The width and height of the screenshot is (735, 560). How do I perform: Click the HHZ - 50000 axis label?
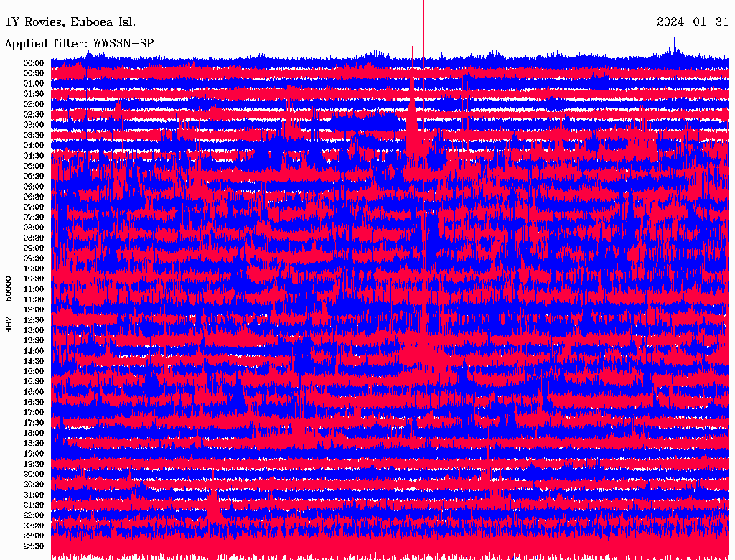coord(9,305)
